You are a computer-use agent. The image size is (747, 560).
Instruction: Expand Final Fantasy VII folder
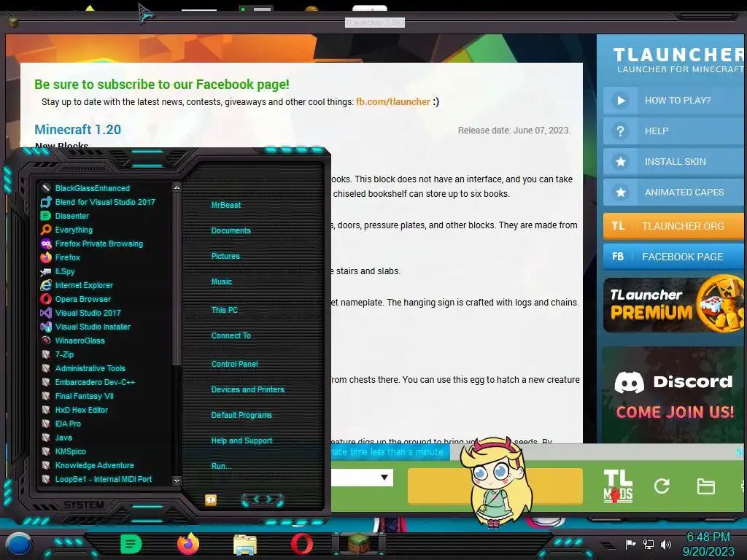tap(77, 396)
